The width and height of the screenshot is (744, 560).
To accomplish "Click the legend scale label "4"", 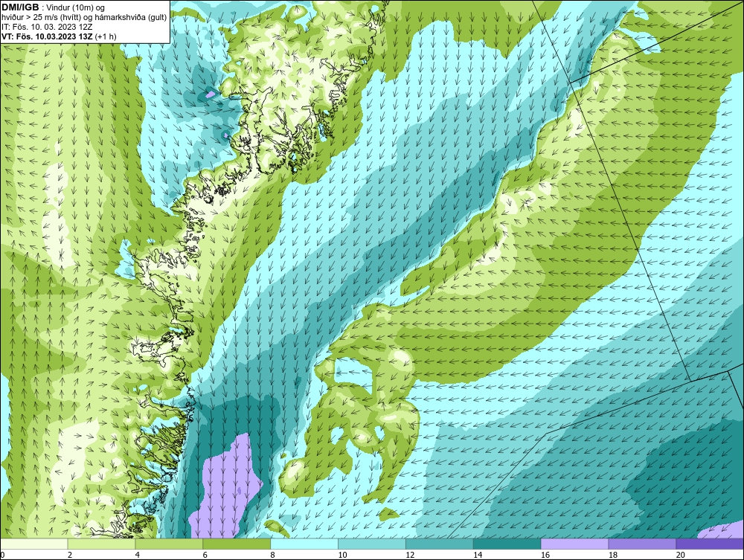I will point(137,555).
